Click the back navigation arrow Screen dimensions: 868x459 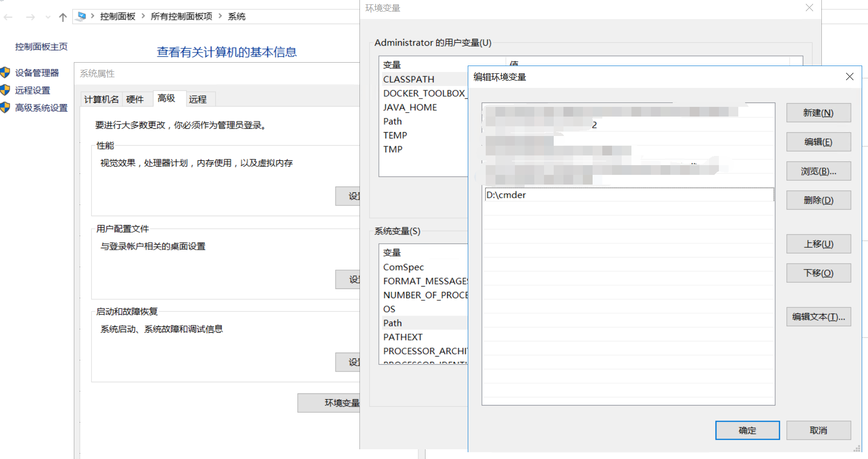tap(8, 17)
